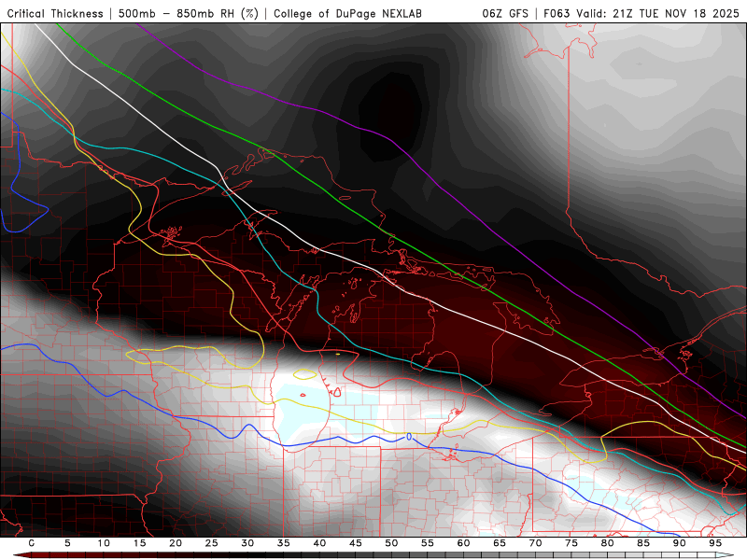This screenshot has width=747, height=560.
Task: Click the '15' label on the color scale
Action: (x=139, y=543)
